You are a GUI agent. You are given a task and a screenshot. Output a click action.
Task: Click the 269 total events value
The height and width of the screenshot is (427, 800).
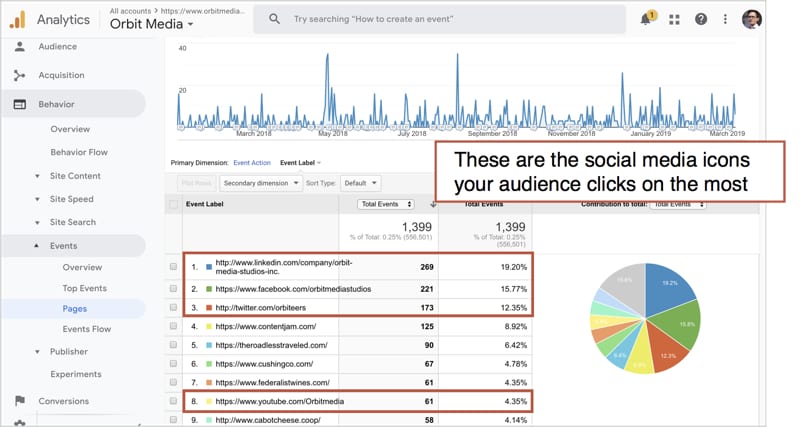coord(427,267)
